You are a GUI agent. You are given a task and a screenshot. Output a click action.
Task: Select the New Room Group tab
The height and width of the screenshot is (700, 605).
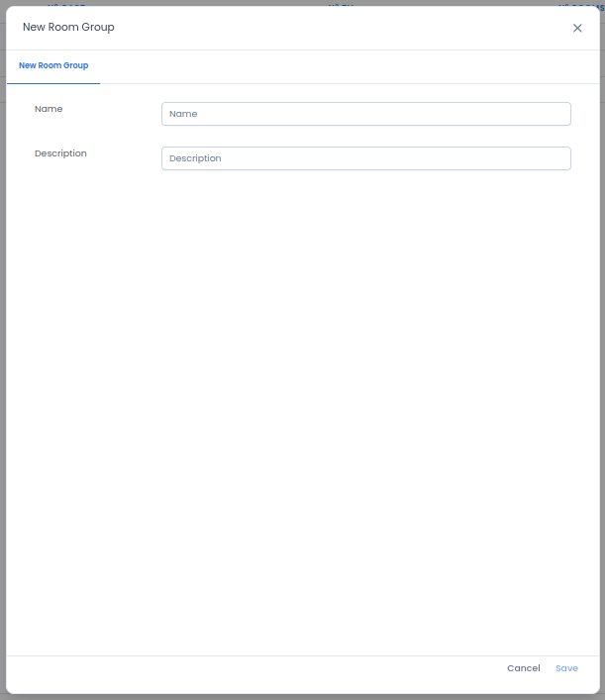pyautogui.click(x=53, y=65)
